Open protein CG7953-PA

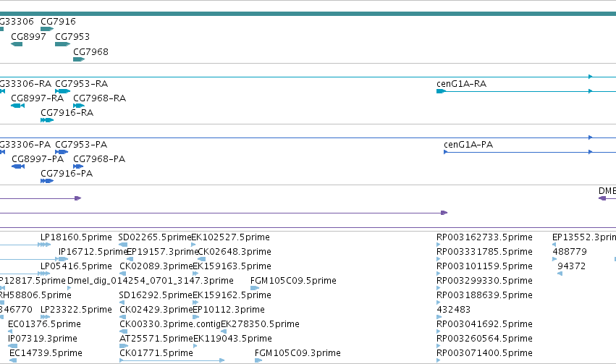tap(81, 145)
